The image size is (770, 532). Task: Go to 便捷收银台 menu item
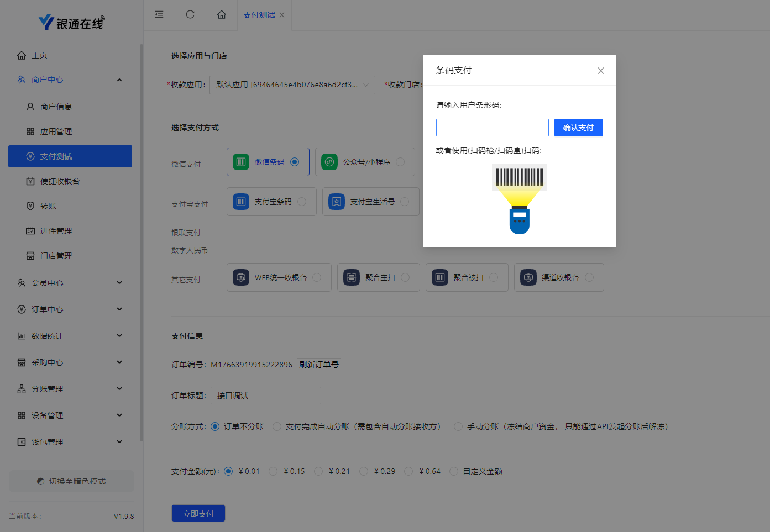point(60,181)
